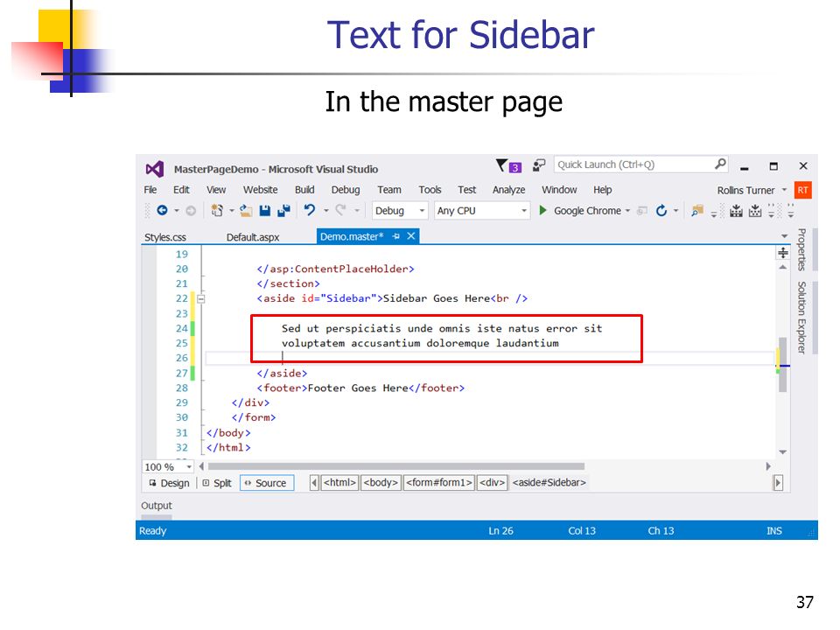Open the Edit menu
The height and width of the screenshot is (630, 840).
(181, 190)
